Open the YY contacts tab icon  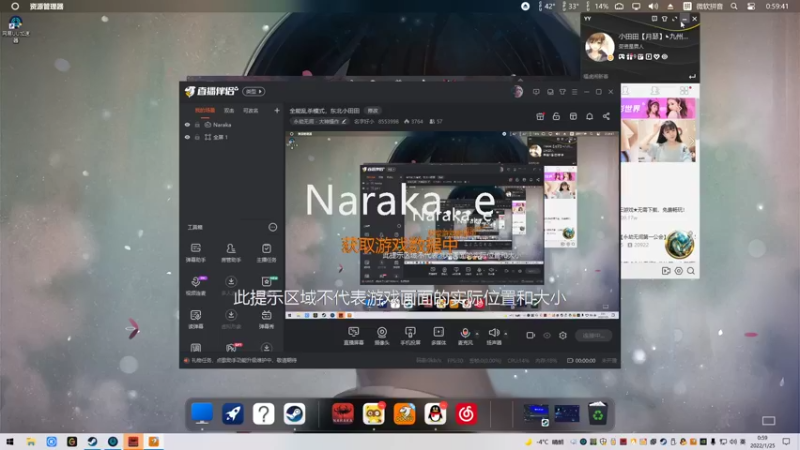pyautogui.click(x=655, y=90)
